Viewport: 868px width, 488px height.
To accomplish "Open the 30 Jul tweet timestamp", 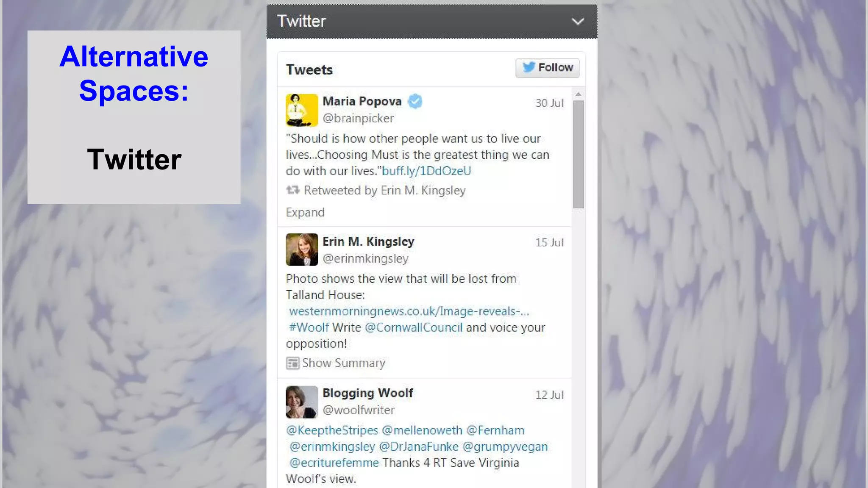I will pyautogui.click(x=549, y=103).
